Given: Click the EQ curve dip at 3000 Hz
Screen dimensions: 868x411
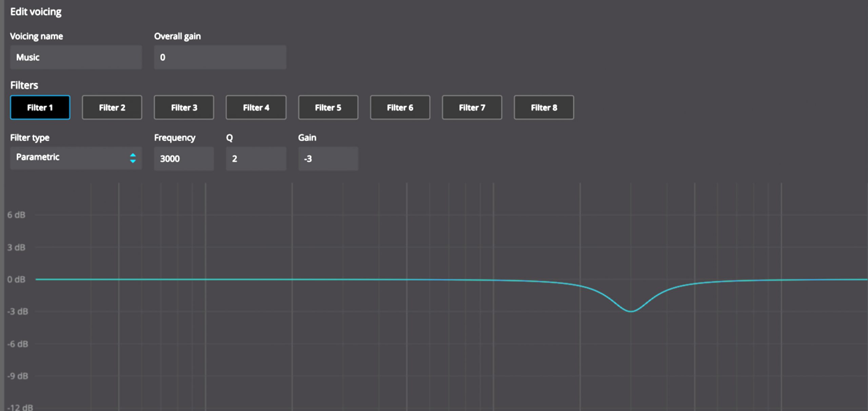Looking at the screenshot, I should click(631, 311).
